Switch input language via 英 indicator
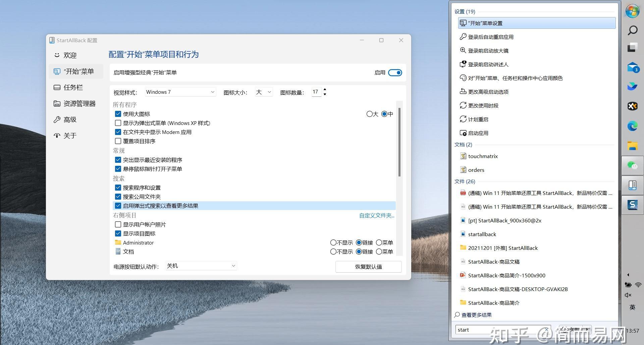The height and width of the screenshot is (345, 644). pyautogui.click(x=632, y=307)
